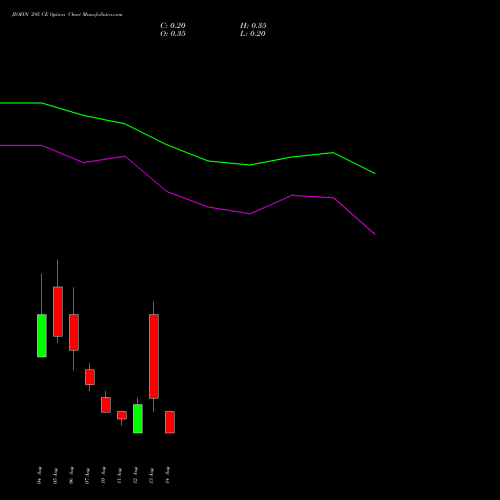Select the 13 Aug date label

click(x=152, y=475)
